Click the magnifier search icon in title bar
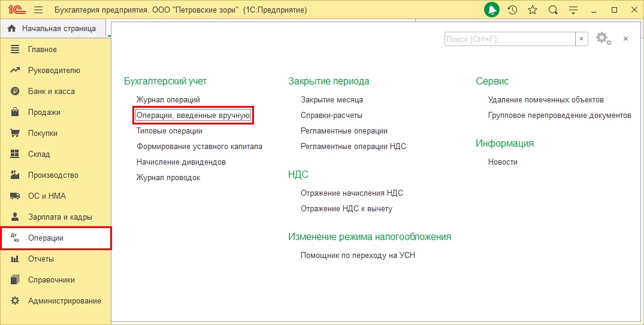Viewport: 644px width, 325px height. tap(553, 10)
